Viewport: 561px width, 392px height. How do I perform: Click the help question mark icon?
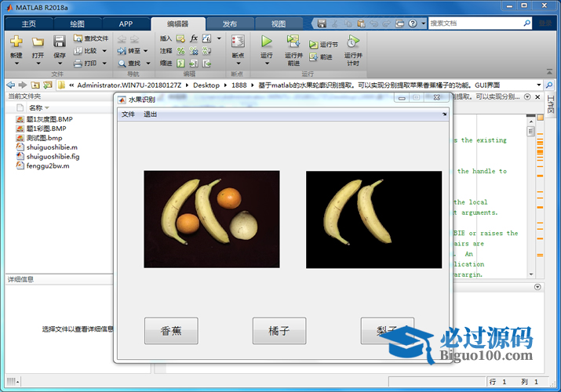413,24
